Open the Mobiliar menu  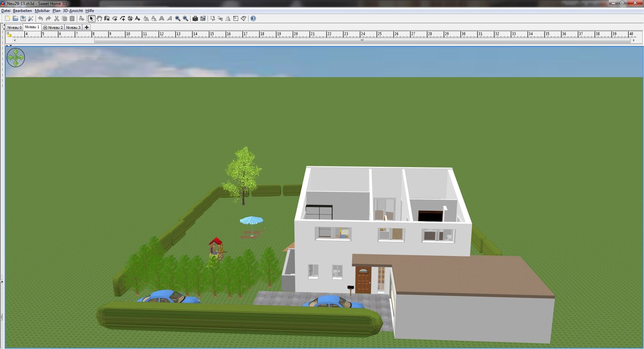click(42, 11)
